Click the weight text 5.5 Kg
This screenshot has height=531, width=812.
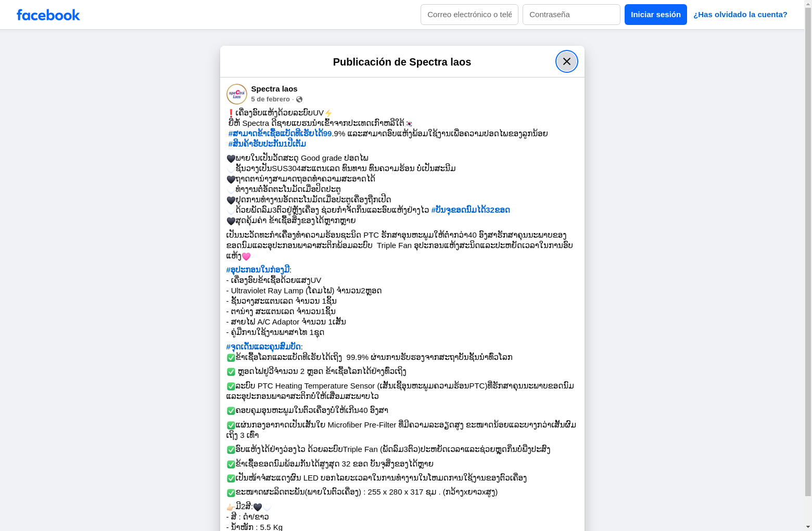coord(272,527)
